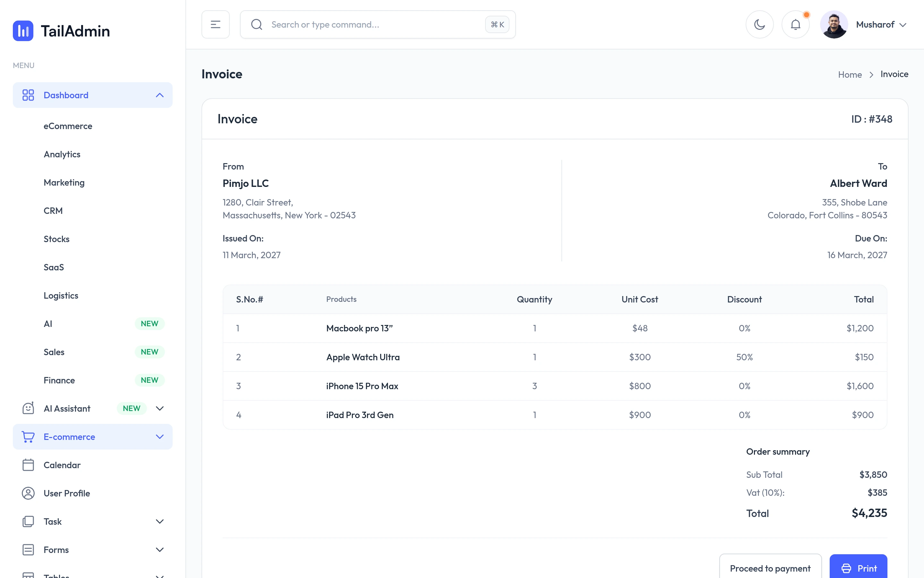Focus the Search or type command field
924x578 pixels.
[378, 24]
